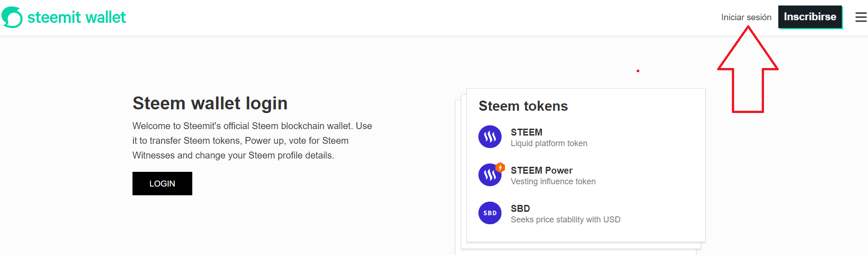This screenshot has height=255, width=868.
Task: Open the hamburger menu
Action: 861,17
